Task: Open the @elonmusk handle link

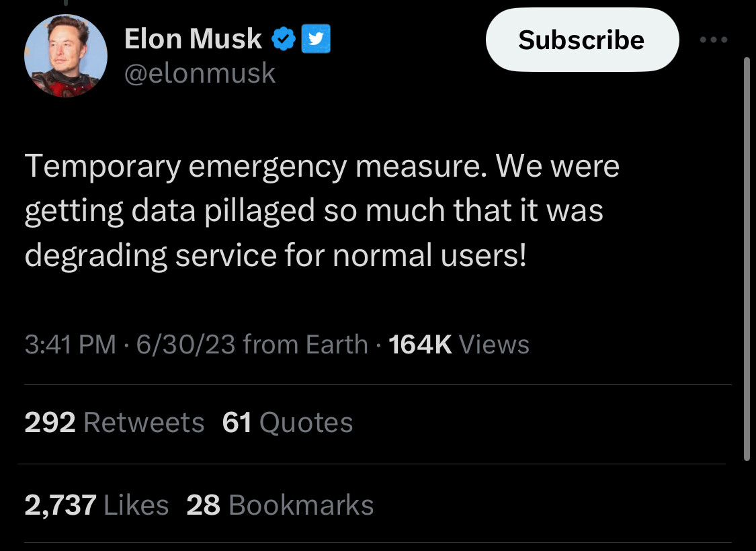Action: 200,73
